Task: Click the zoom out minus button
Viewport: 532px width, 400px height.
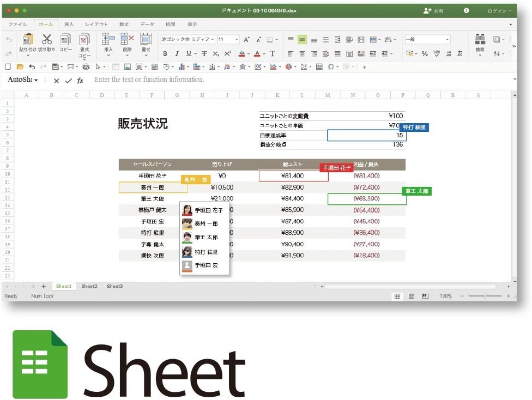Action: click(462, 296)
